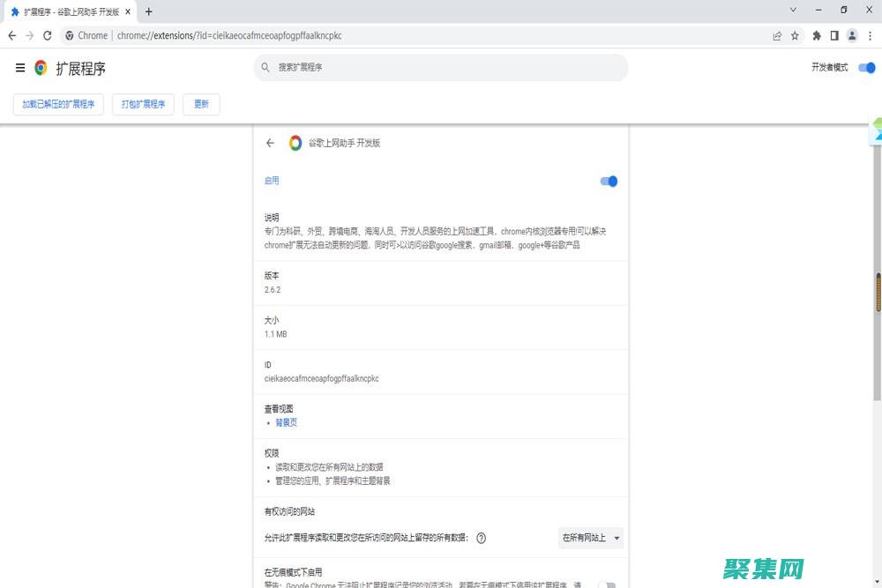Toggle 开发者模式 off
The width and height of the screenshot is (882, 588).
(x=866, y=67)
